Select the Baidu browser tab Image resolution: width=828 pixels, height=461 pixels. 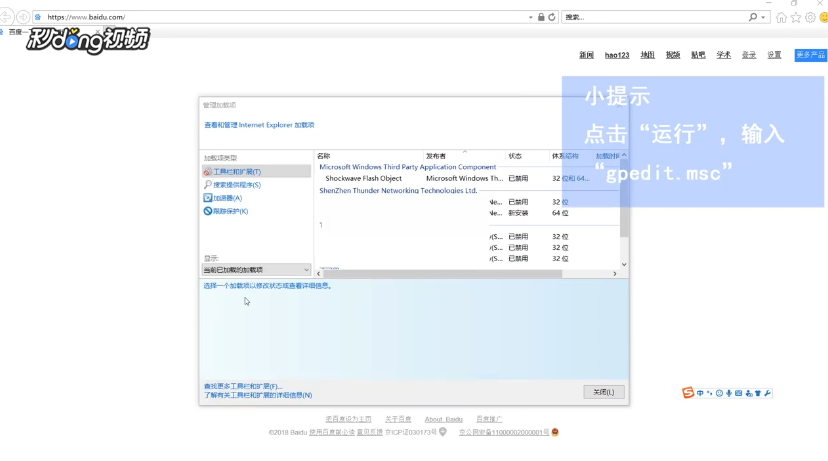pos(53,32)
